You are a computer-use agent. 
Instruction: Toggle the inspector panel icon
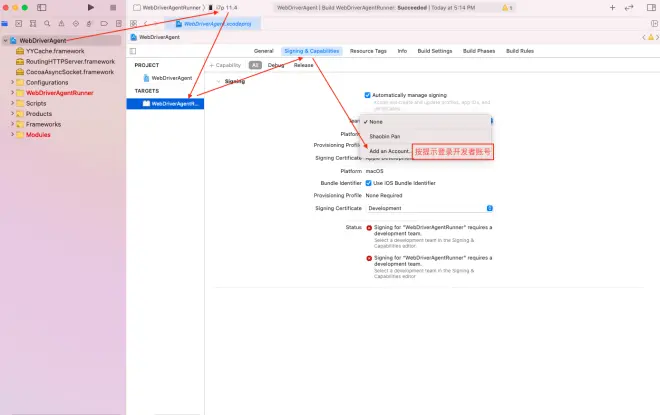point(651,8)
